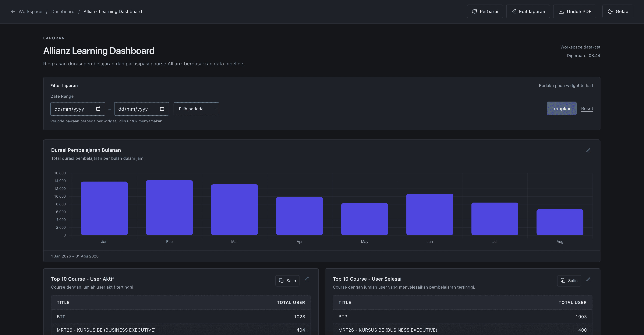Copy the User Selesai table with Salin
The image size is (644, 335).
pyautogui.click(x=569, y=281)
